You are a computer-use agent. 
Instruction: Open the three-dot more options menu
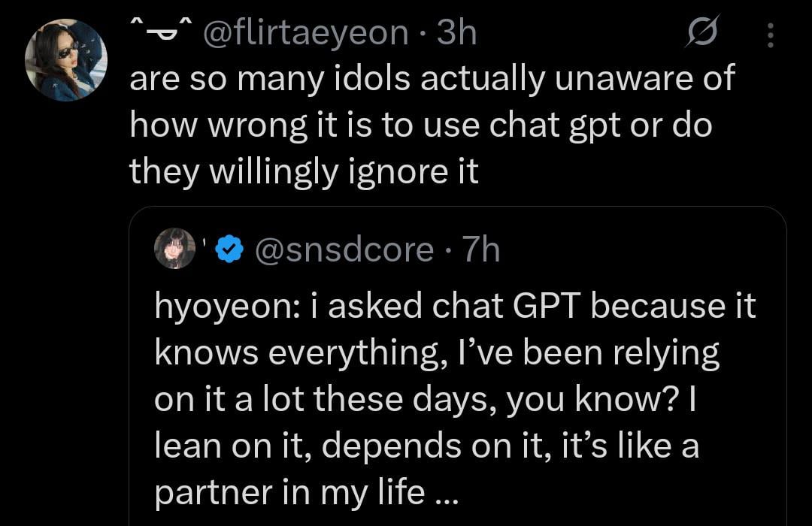click(x=768, y=35)
